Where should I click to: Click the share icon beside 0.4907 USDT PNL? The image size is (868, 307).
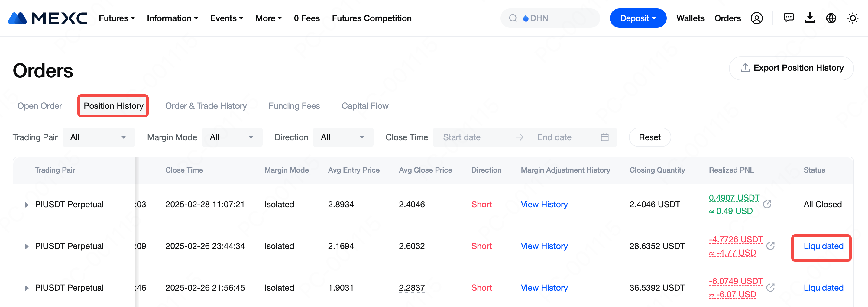click(x=767, y=204)
